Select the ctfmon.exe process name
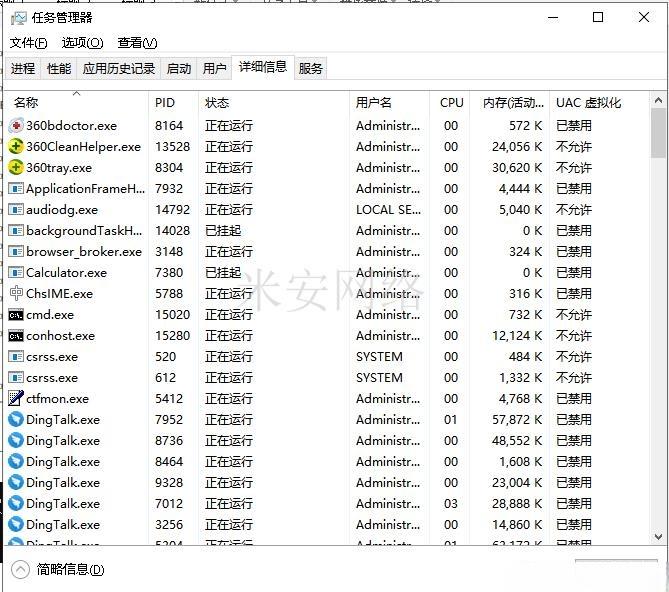Image resolution: width=669 pixels, height=592 pixels. tap(58, 398)
